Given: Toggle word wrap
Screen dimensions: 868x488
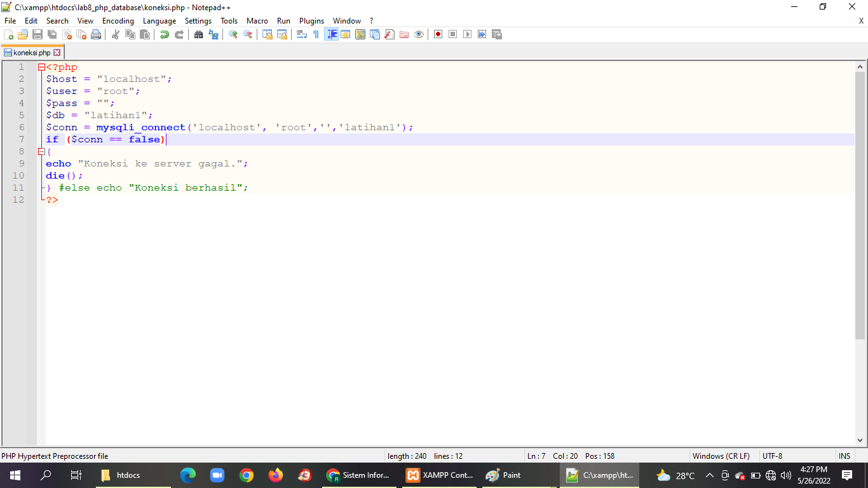Looking at the screenshot, I should [301, 34].
